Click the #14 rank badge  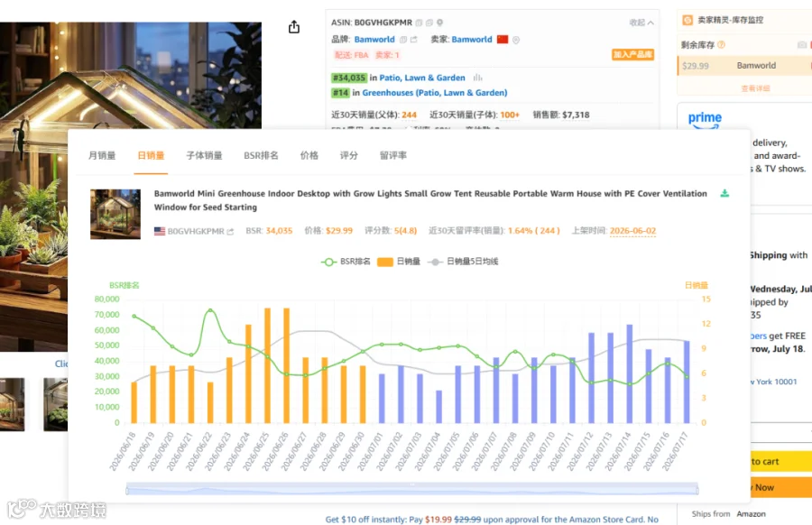[340, 93]
